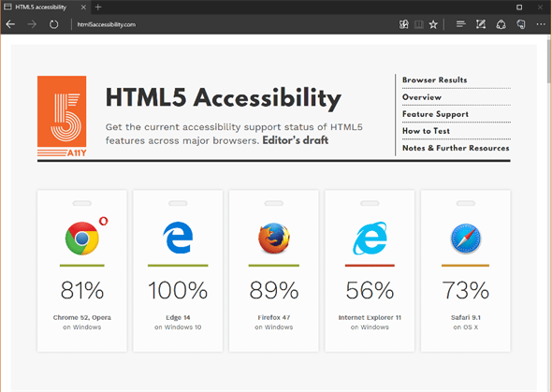Screen dimensions: 552x392
Task: Open the translate page icon in the address bar
Action: [x=403, y=24]
